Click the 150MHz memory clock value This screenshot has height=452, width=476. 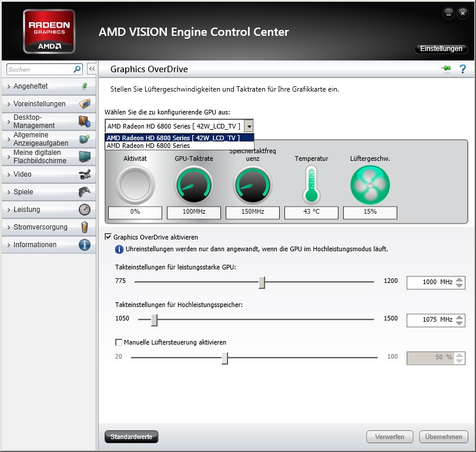click(x=253, y=212)
